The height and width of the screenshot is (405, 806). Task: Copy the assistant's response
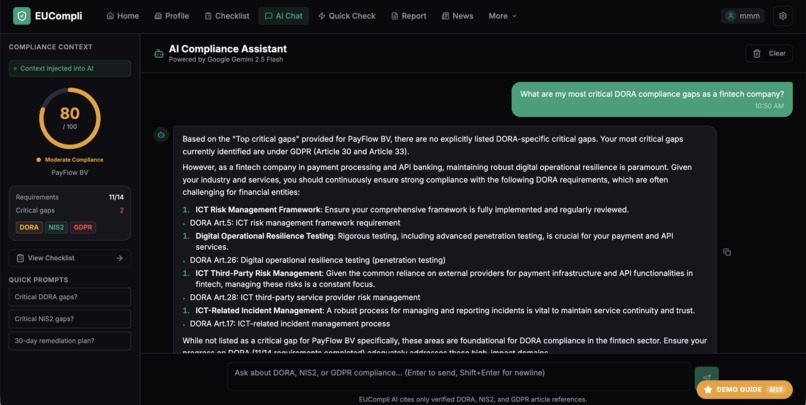(727, 252)
